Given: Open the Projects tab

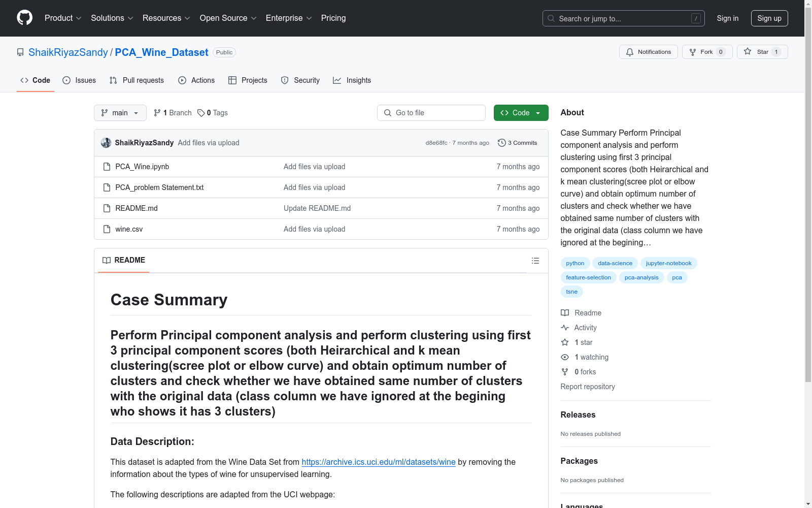Looking at the screenshot, I should [248, 80].
